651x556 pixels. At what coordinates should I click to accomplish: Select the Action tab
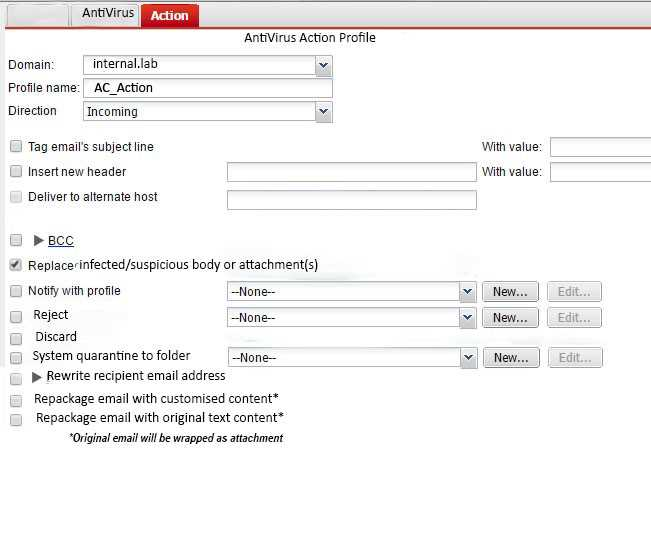169,15
